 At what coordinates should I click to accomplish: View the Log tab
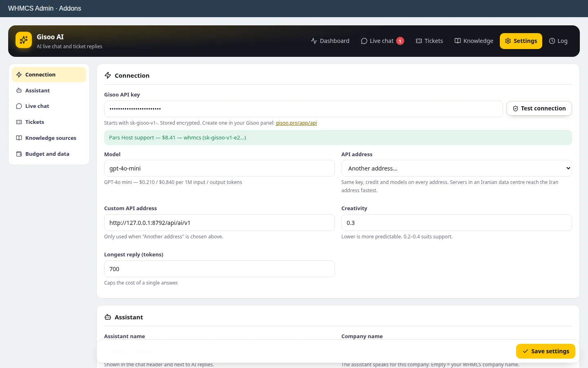click(x=558, y=41)
